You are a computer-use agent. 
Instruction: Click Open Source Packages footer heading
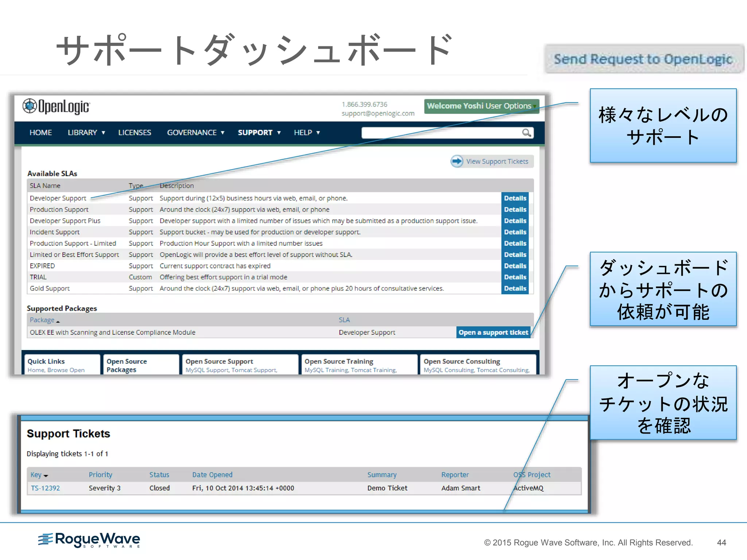[127, 365]
